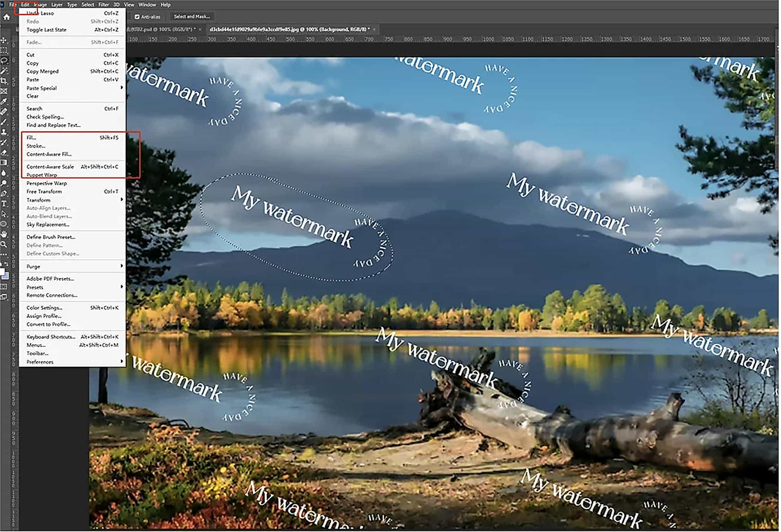Select the Move tool in toolbar
Screen dimensions: 781x532
coord(4,40)
